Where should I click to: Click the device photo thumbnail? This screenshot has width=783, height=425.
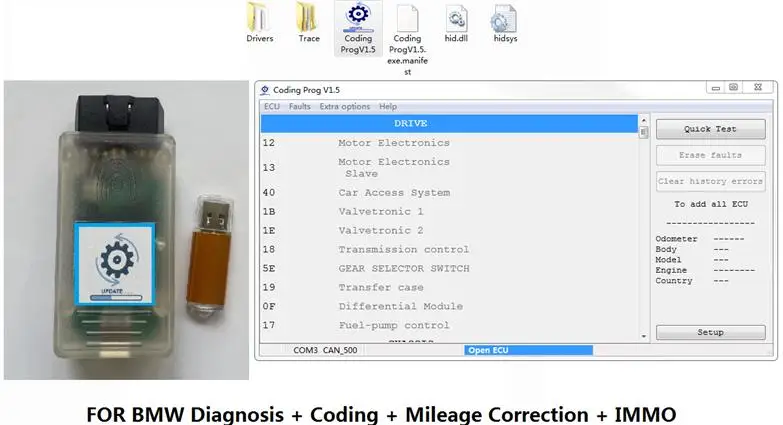click(126, 230)
